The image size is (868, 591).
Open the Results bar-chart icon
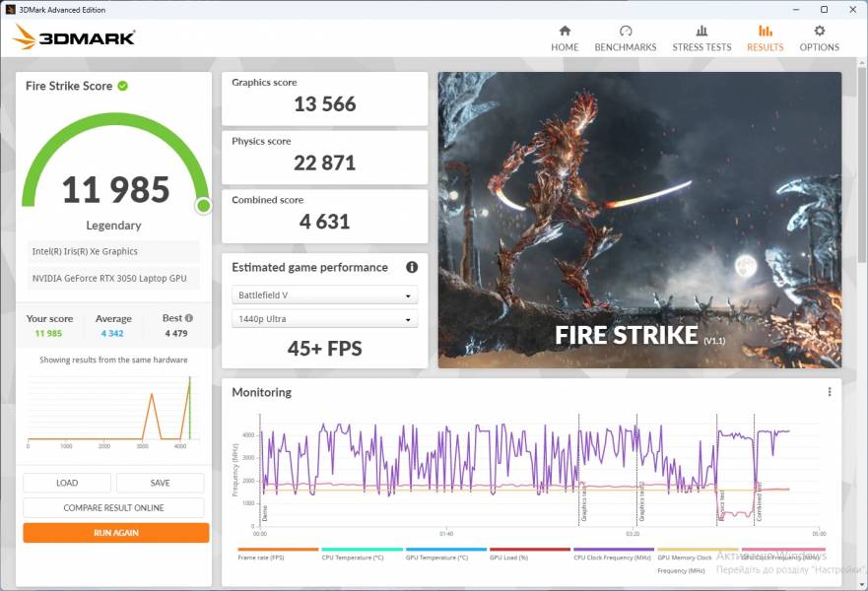(x=765, y=31)
